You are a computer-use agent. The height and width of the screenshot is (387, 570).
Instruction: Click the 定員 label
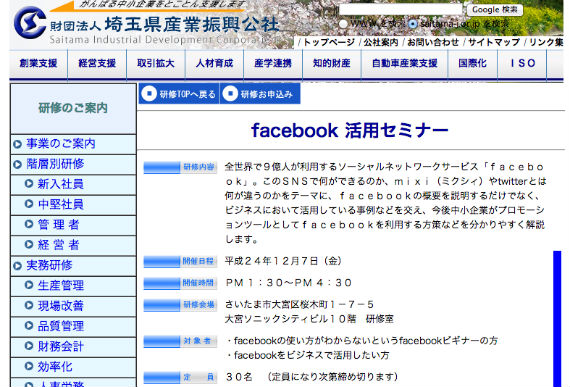pyautogui.click(x=180, y=378)
